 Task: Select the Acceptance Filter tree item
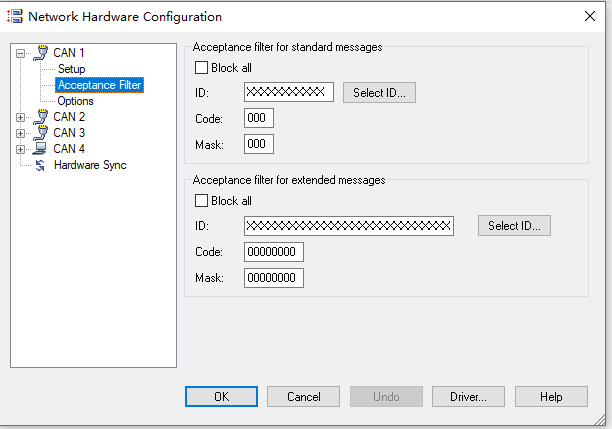pos(100,85)
